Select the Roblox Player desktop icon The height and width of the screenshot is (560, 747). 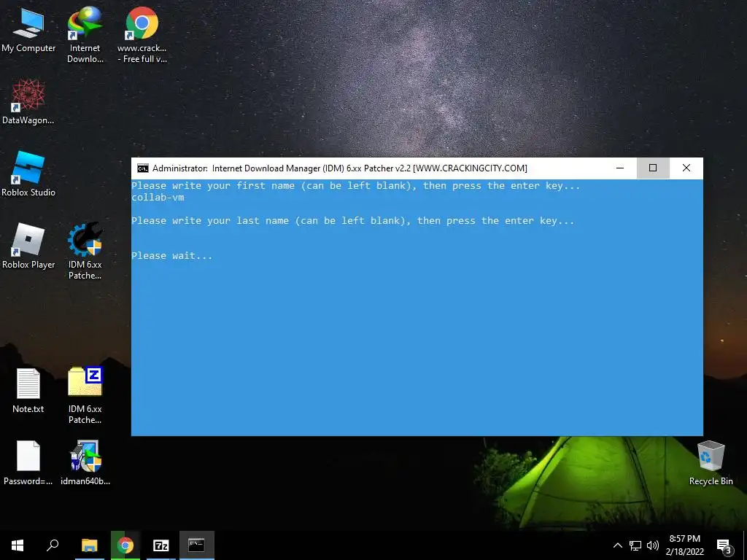[28, 246]
